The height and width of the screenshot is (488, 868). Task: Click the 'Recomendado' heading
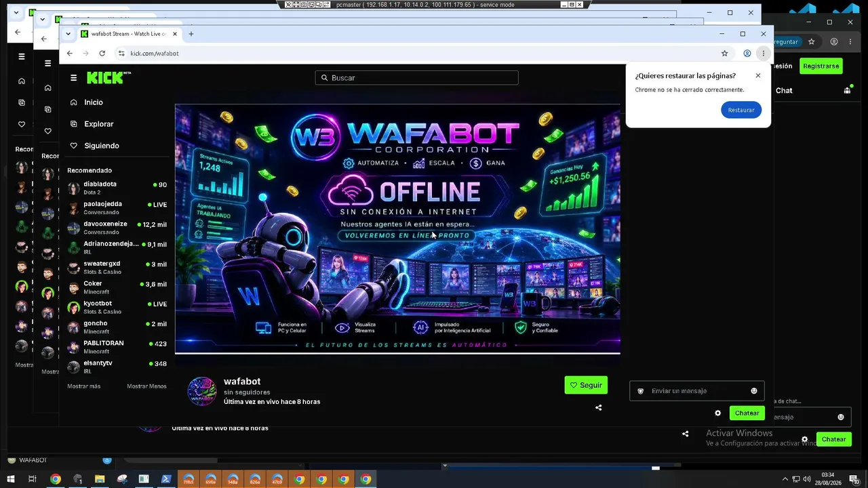(x=90, y=170)
